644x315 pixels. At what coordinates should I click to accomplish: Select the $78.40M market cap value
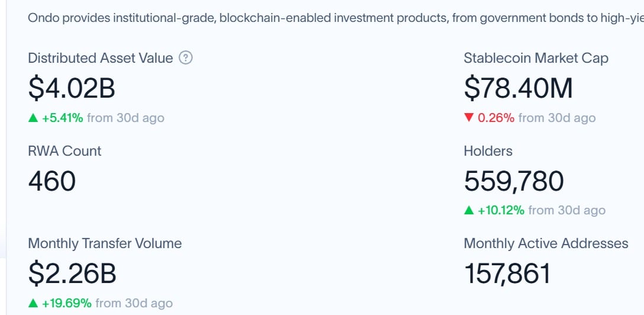(x=518, y=89)
